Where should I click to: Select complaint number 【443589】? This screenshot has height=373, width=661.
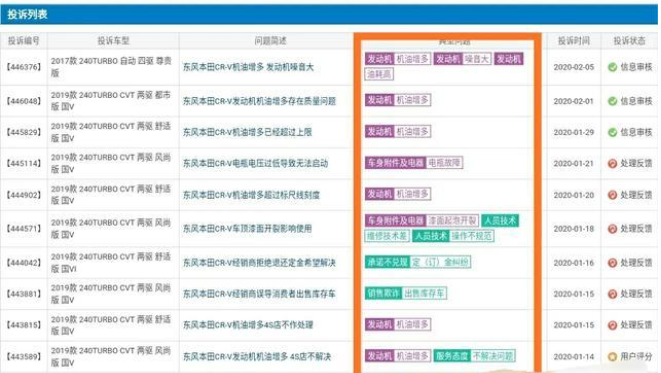24,357
